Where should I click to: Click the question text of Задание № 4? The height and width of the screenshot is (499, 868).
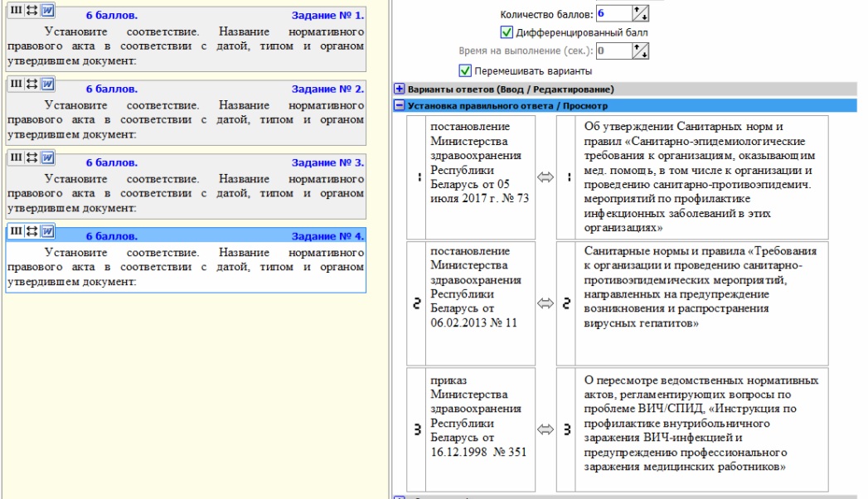pos(186,267)
